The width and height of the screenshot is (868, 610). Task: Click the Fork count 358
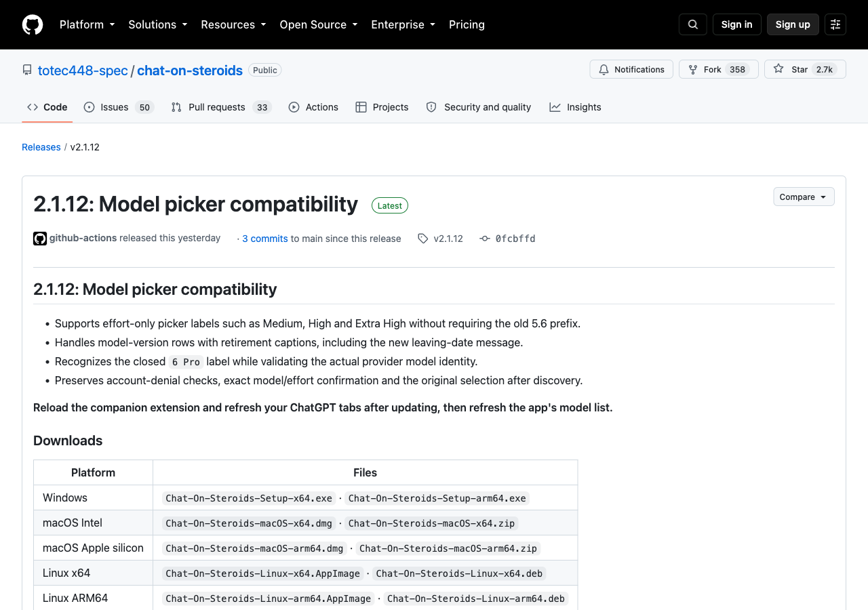pos(738,69)
